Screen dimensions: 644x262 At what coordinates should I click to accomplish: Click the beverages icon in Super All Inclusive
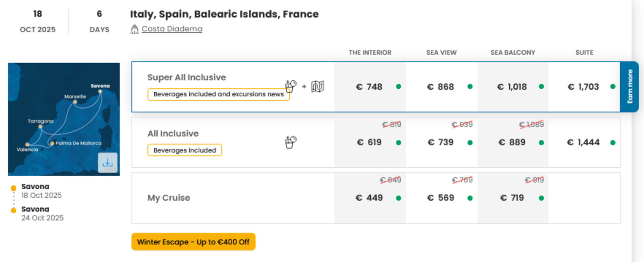(291, 86)
